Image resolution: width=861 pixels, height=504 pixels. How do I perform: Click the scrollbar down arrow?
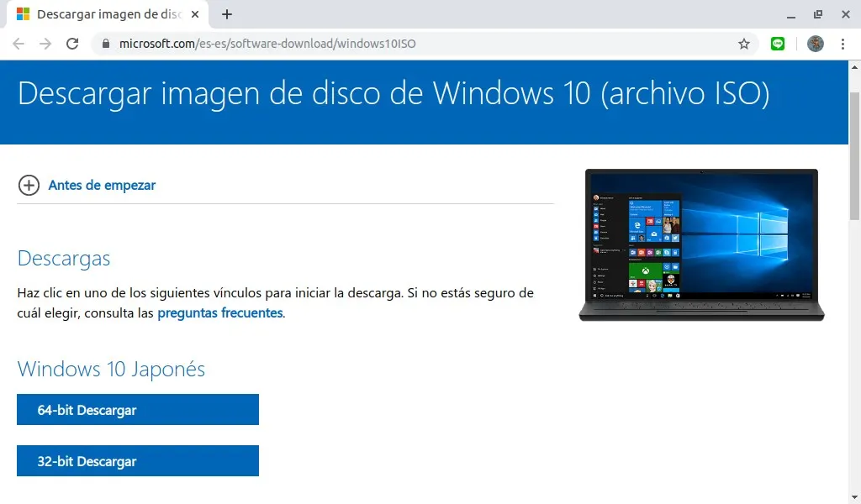854,497
